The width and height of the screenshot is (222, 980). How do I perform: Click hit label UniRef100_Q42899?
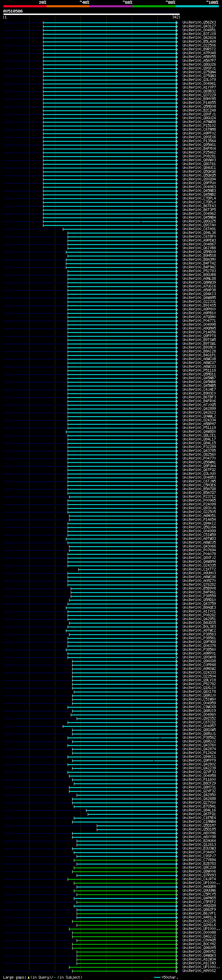click(x=199, y=408)
